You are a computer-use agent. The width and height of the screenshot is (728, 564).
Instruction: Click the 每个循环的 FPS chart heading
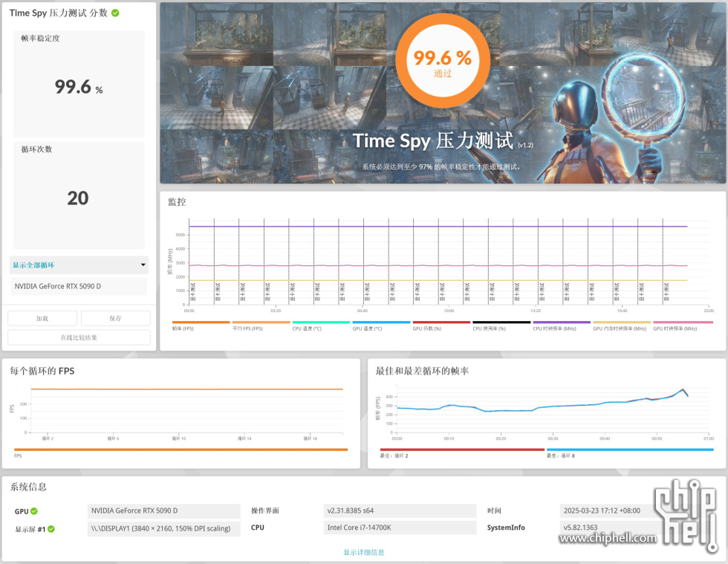point(42,371)
